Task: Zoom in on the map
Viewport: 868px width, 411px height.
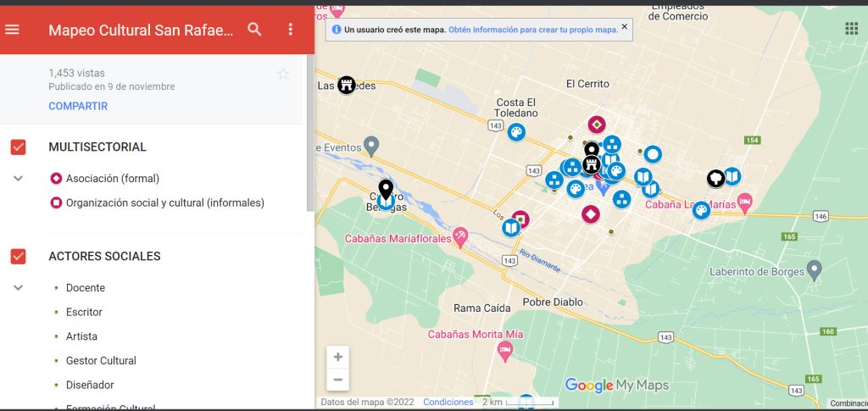Action: (337, 357)
